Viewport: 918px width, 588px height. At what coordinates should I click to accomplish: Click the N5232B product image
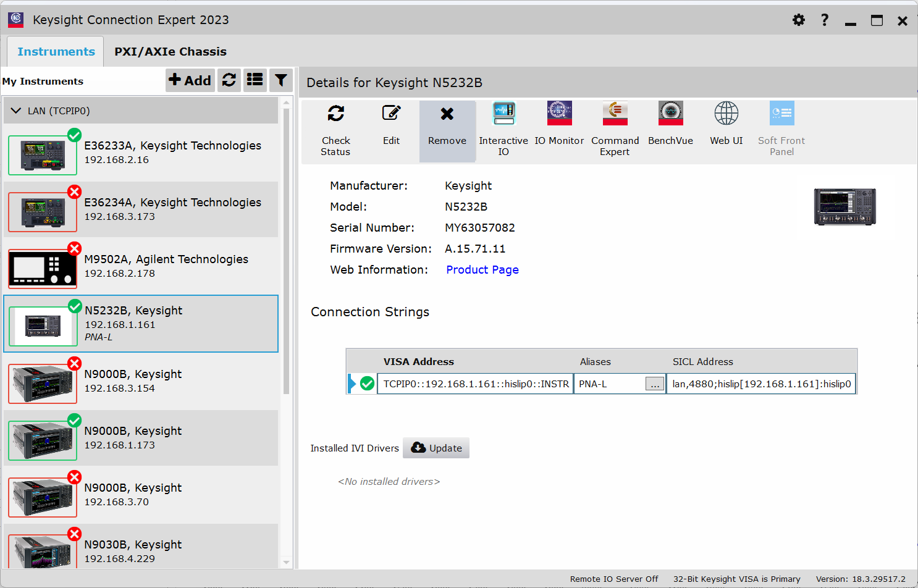845,207
